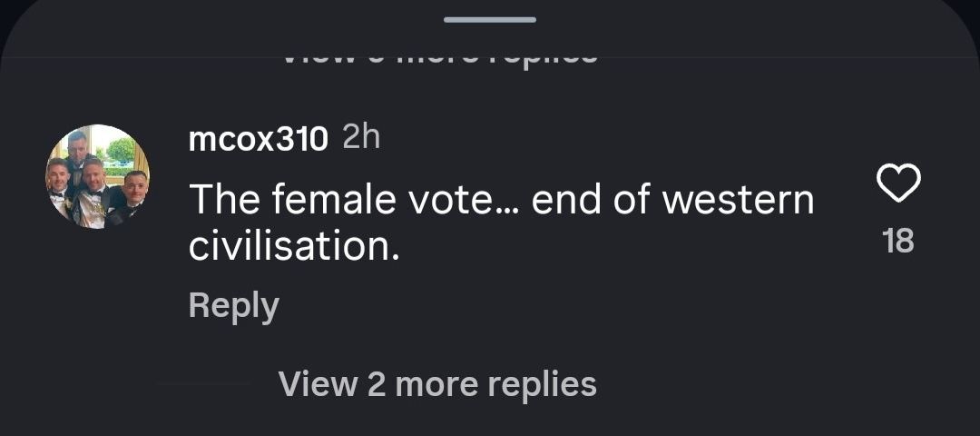Show the hidden replies to mcox310's comment

(437, 384)
